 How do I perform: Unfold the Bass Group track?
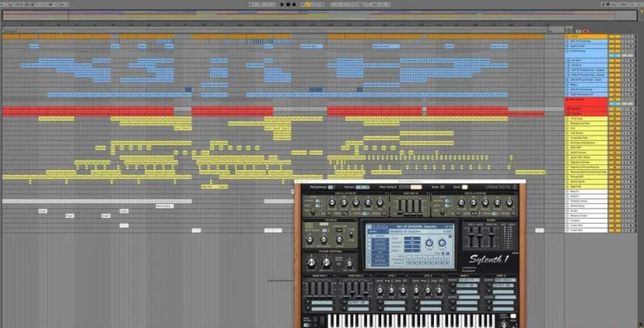click(568, 100)
